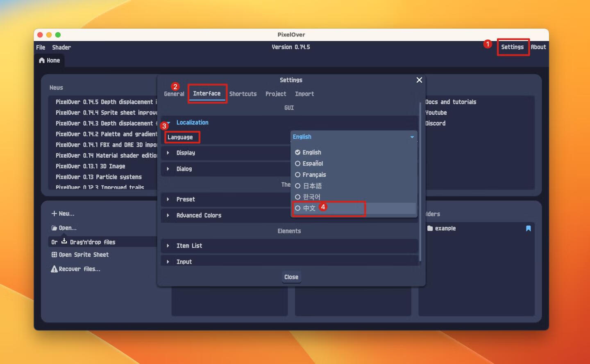This screenshot has width=590, height=364.
Task: Click the warning icon beside Recover files
Action: click(x=54, y=269)
